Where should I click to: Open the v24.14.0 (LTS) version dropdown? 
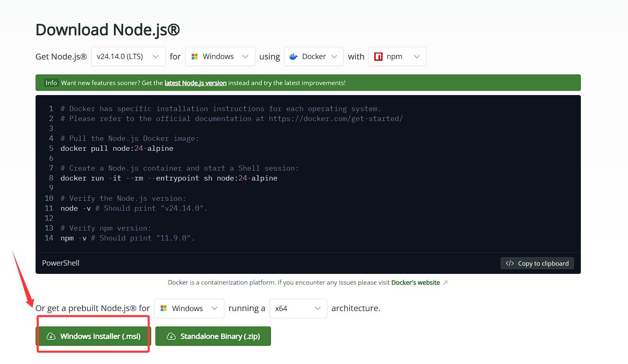coord(128,57)
